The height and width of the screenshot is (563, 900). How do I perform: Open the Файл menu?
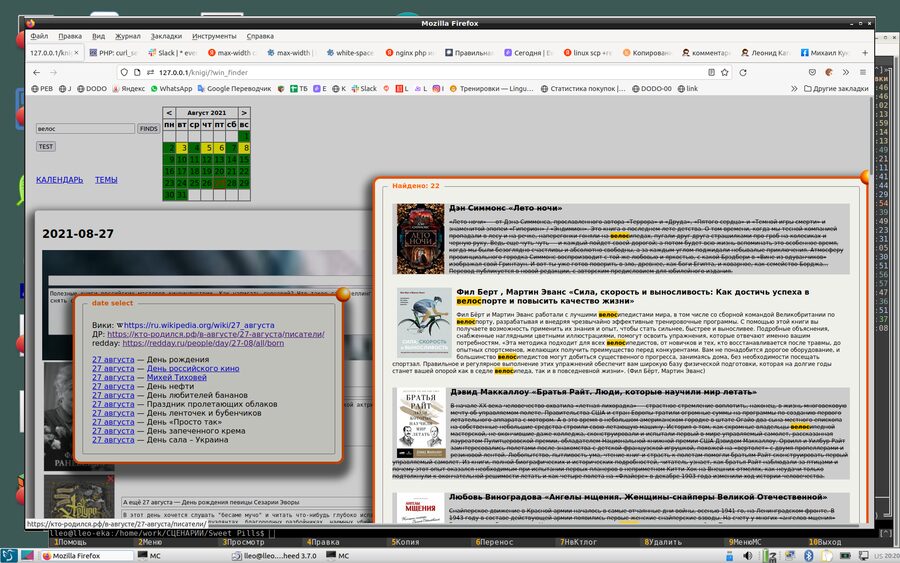pos(39,36)
